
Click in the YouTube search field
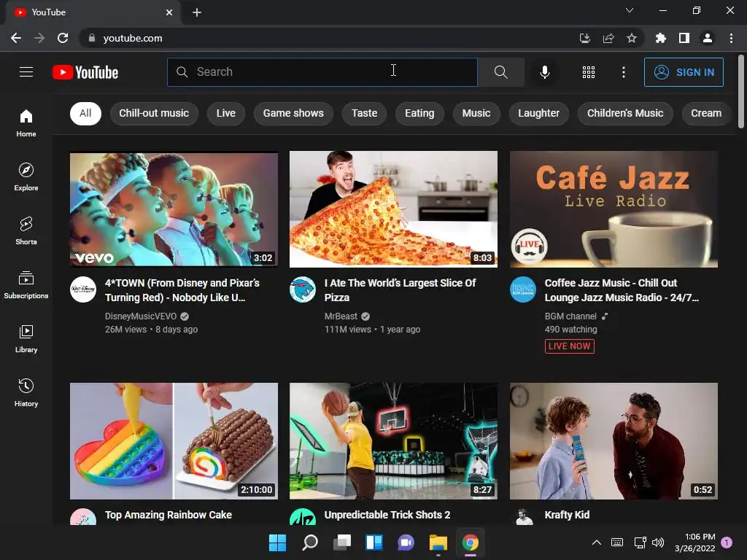[322, 72]
